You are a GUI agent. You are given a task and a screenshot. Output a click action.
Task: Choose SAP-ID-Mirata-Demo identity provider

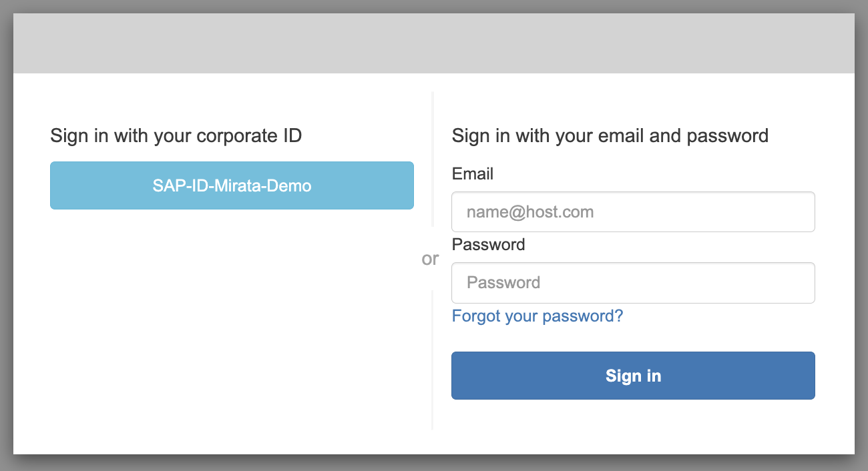click(232, 185)
